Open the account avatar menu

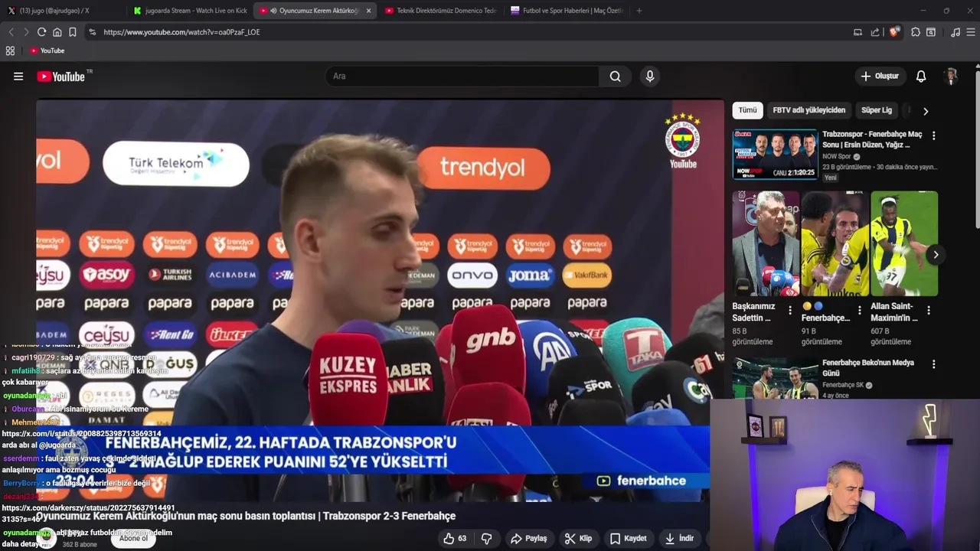click(x=952, y=77)
